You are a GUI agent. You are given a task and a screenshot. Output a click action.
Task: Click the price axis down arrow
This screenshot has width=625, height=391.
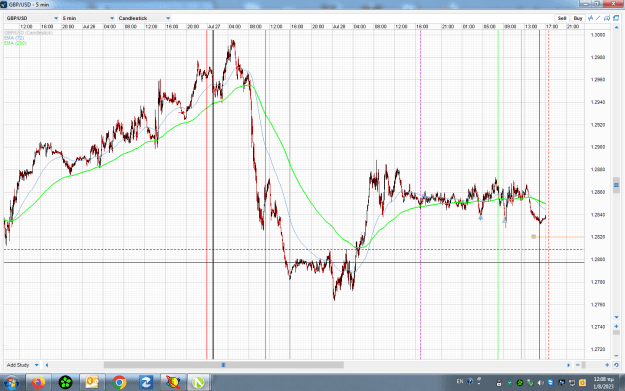coord(616,317)
